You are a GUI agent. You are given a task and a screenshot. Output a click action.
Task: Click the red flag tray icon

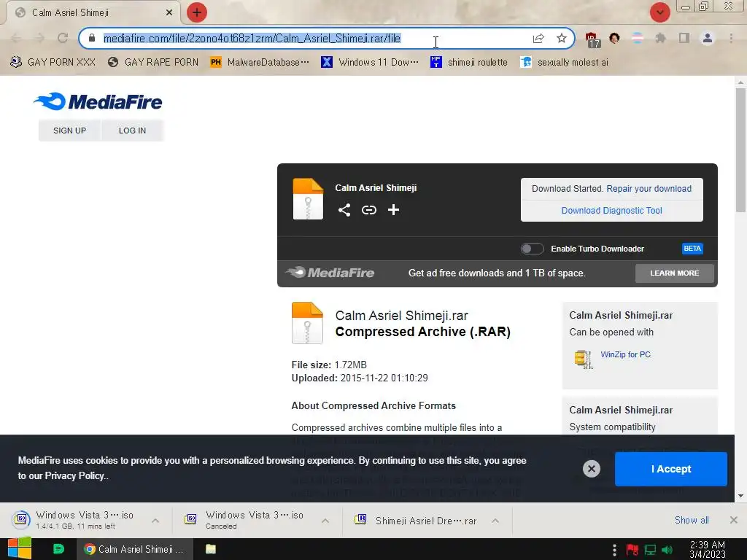point(632,550)
